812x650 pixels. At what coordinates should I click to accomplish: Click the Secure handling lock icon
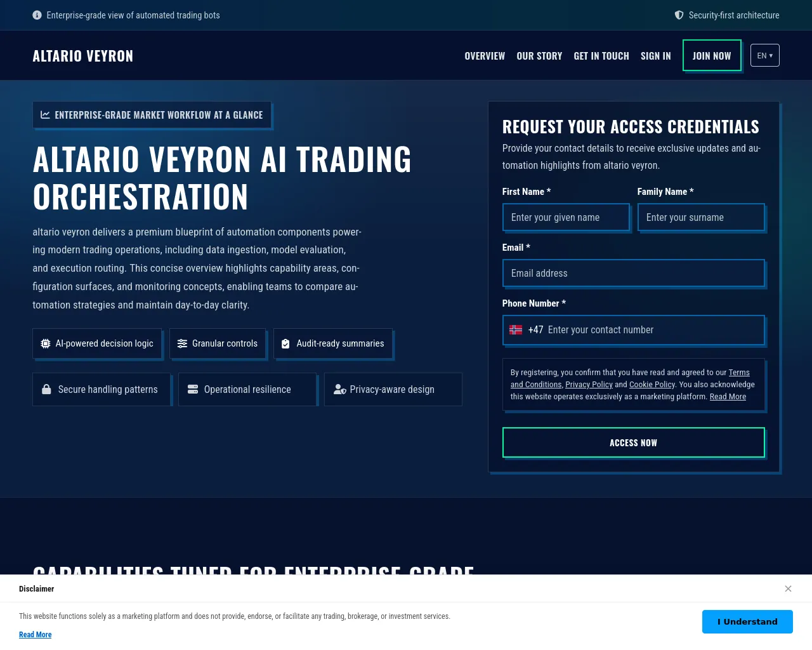pyautogui.click(x=46, y=389)
